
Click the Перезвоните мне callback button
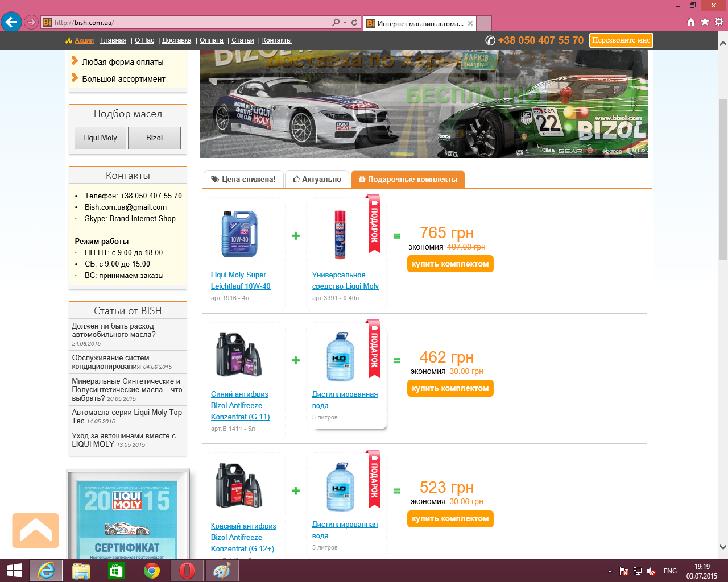coord(621,40)
